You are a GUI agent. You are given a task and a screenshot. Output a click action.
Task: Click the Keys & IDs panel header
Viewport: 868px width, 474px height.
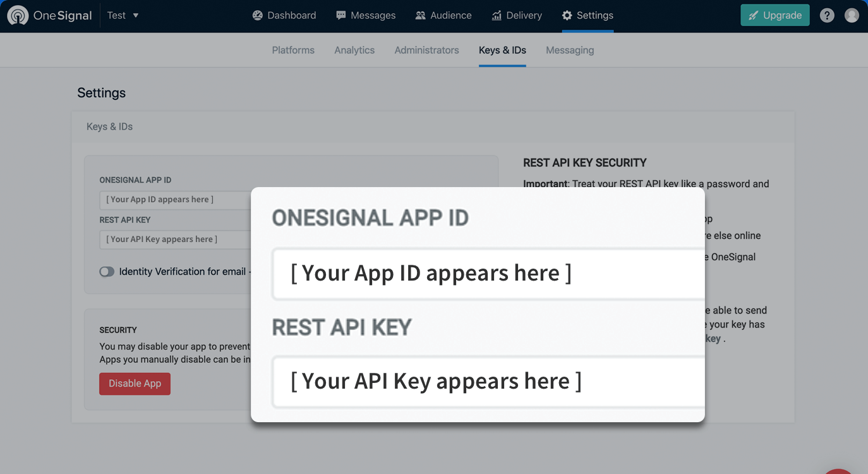coord(433,126)
